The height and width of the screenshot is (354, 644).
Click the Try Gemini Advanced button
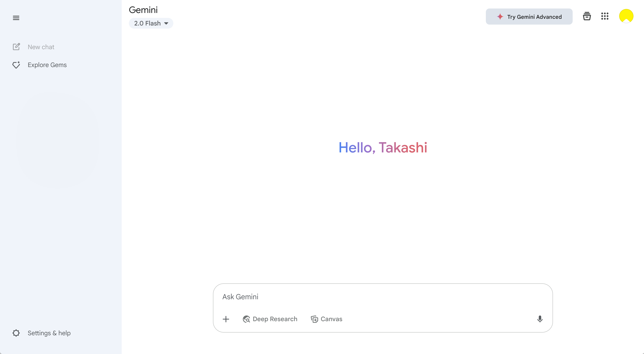[529, 17]
